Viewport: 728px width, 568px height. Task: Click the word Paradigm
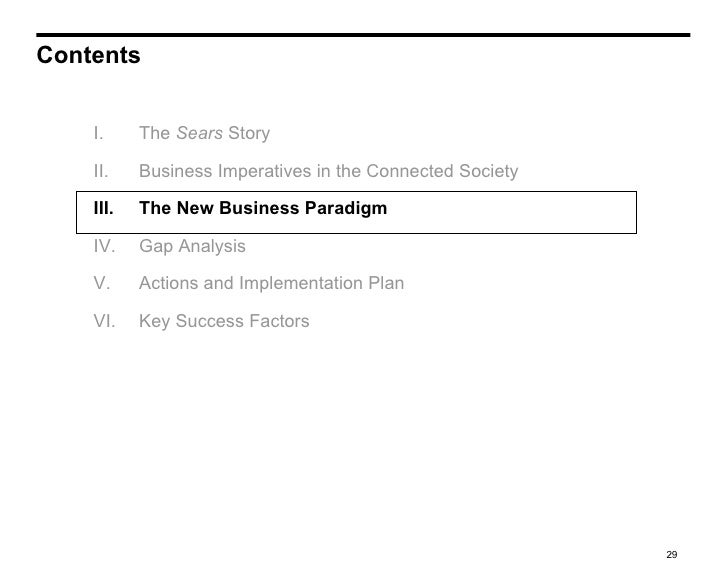tap(346, 209)
